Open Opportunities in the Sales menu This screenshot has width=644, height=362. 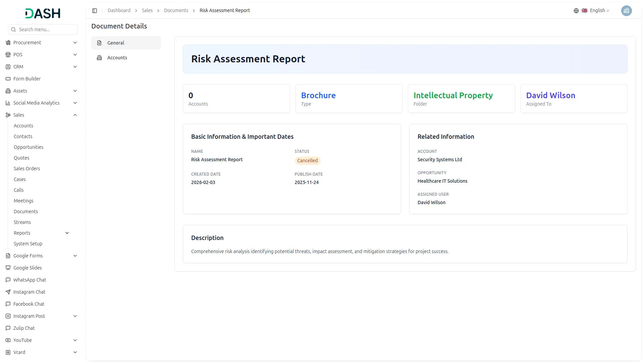click(x=29, y=147)
